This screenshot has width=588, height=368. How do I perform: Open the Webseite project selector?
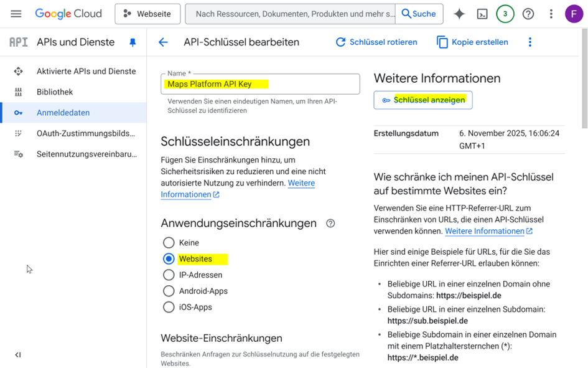click(x=147, y=14)
